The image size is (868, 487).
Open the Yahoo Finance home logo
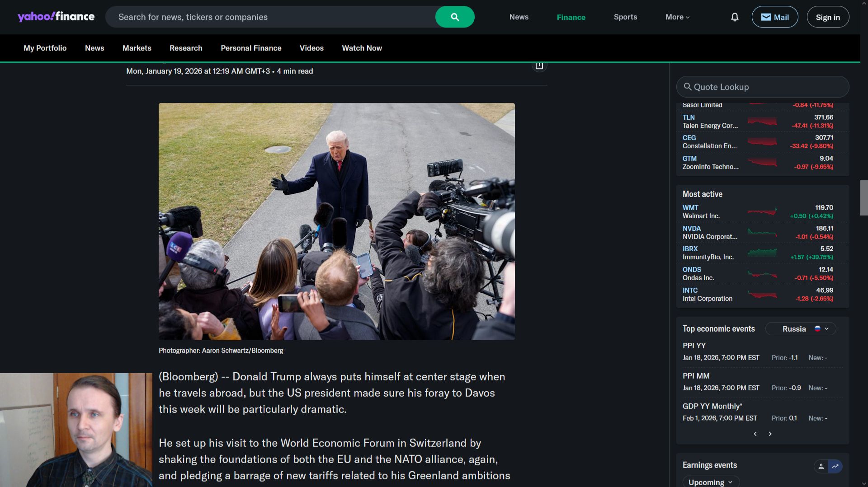(56, 17)
